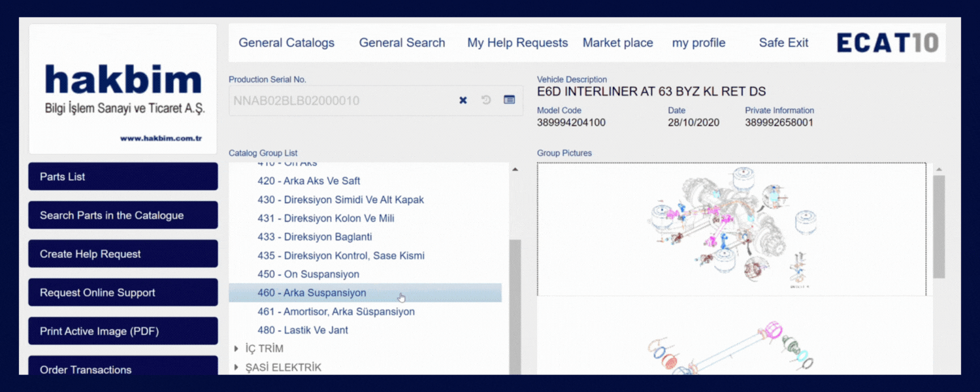Clear the production serial number with X icon
The width and height of the screenshot is (980, 392).
click(x=463, y=101)
